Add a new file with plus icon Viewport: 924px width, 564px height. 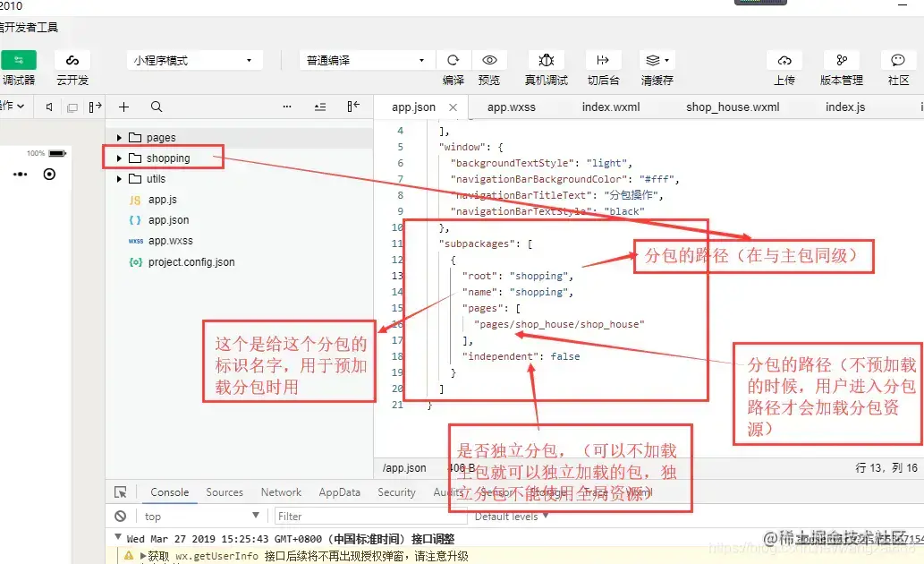(x=123, y=107)
